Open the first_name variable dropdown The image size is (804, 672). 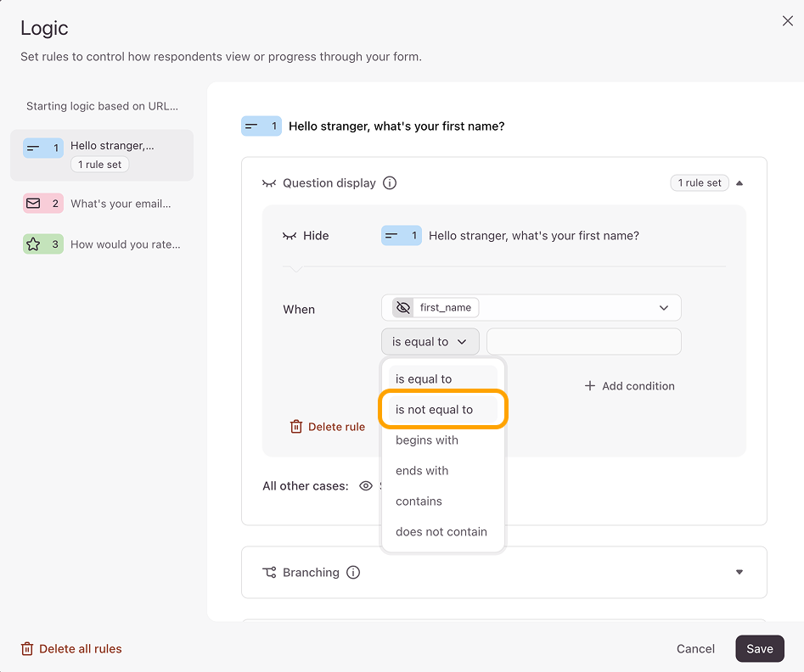531,307
